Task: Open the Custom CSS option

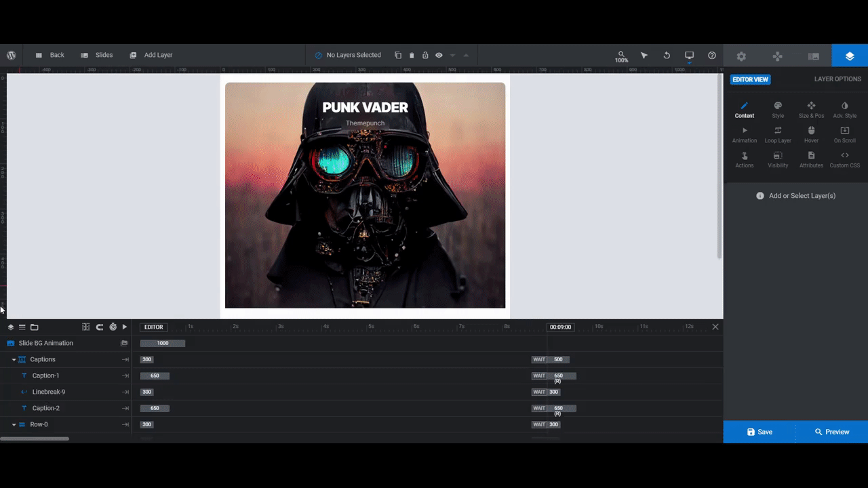Action: [845, 160]
